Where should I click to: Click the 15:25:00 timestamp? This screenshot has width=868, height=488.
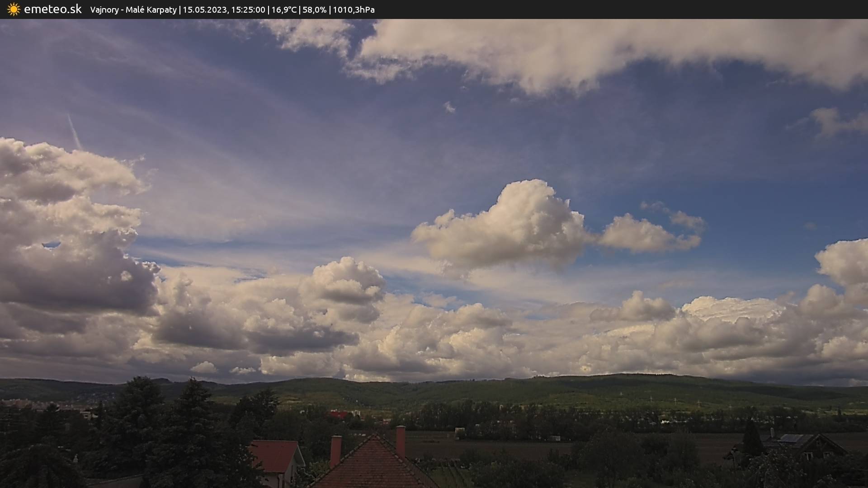[248, 9]
